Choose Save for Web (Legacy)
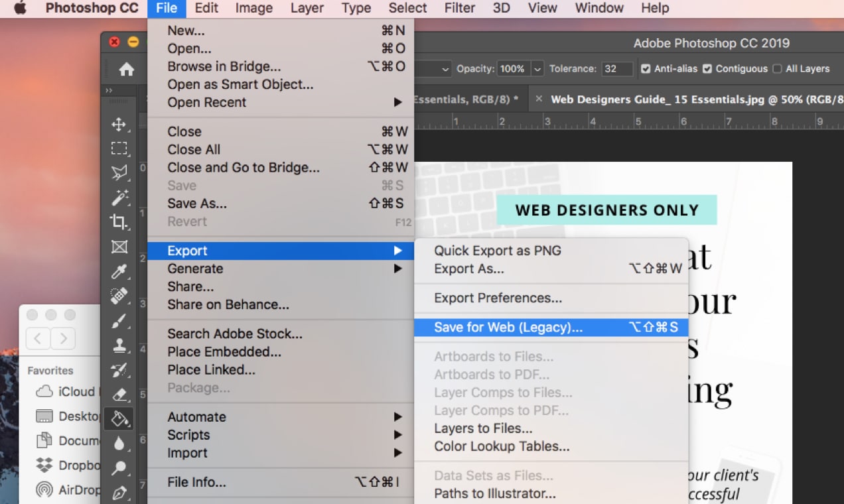 551,328
